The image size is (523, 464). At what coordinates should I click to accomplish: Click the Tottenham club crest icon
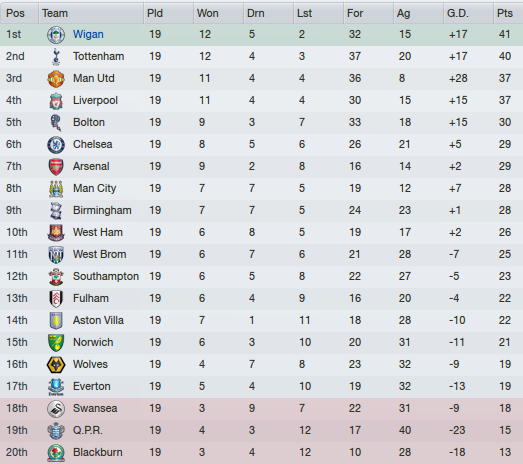(x=56, y=56)
